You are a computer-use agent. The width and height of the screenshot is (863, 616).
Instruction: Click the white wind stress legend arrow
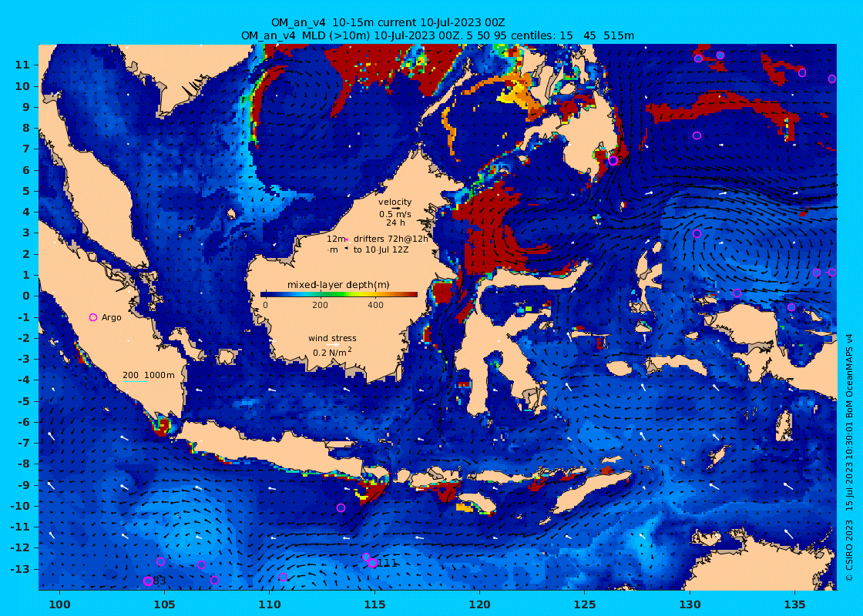point(332,345)
